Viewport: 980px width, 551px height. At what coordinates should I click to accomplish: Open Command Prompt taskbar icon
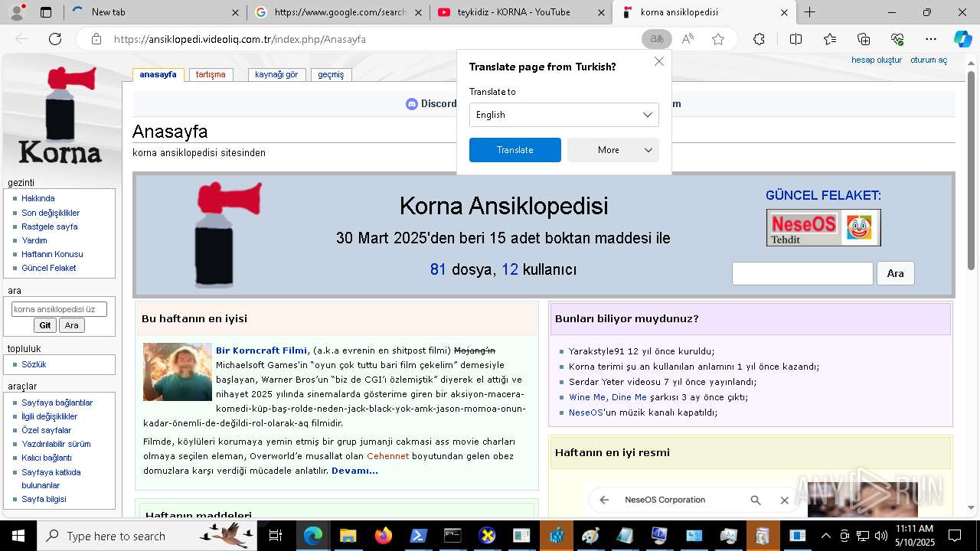pos(452,536)
